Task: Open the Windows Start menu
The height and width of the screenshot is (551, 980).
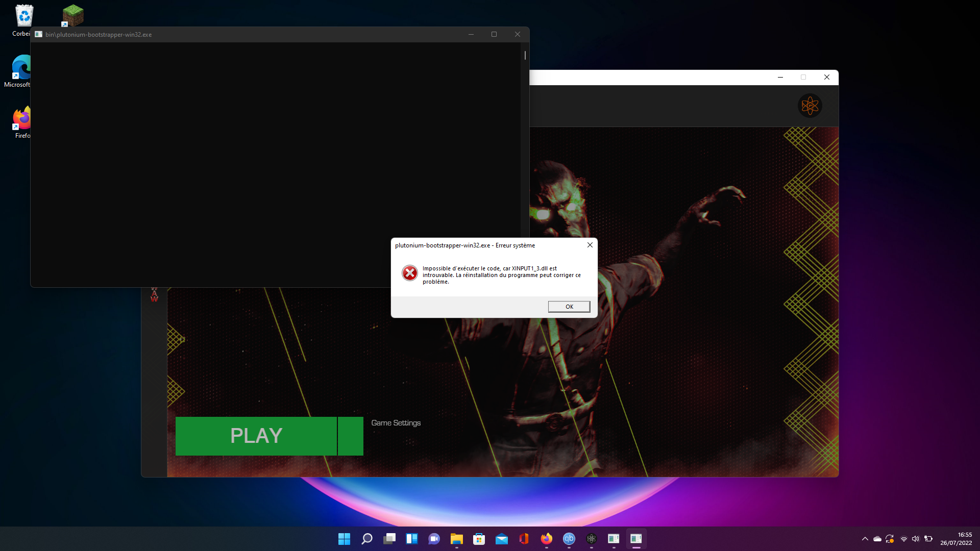Action: point(344,539)
